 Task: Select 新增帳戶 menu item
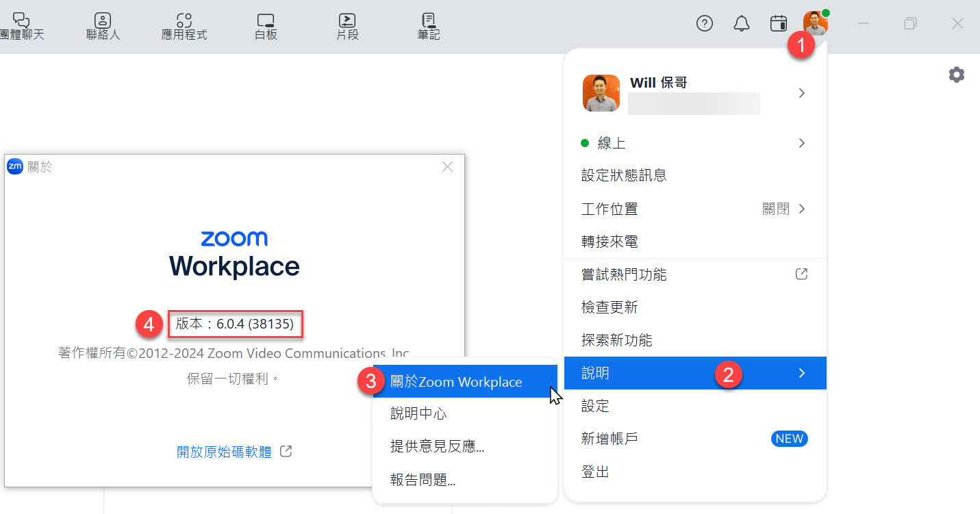(x=695, y=439)
